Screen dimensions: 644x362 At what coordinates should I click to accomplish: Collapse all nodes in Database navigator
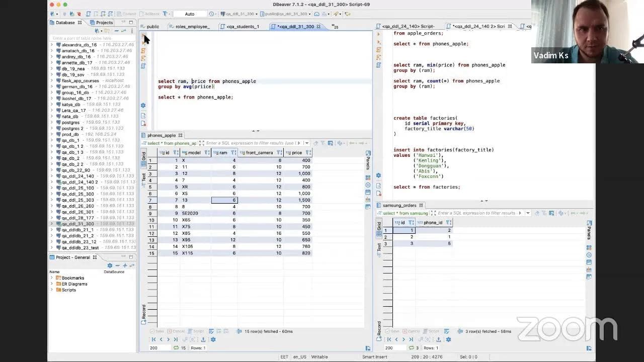[x=117, y=31]
